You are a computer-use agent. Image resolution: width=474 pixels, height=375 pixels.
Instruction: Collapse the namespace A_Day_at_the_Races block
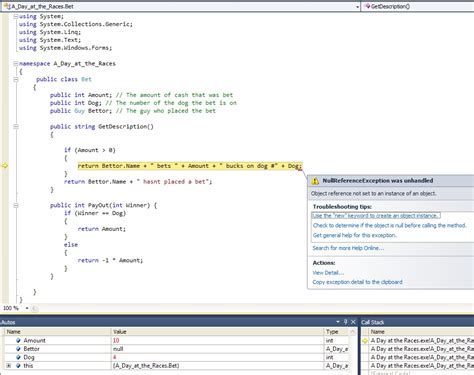[15, 63]
